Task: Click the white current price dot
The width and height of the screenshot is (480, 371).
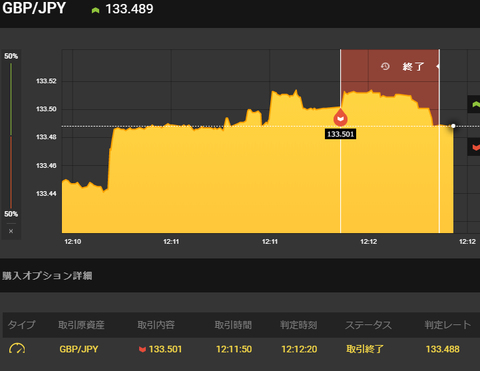Action: click(x=453, y=126)
